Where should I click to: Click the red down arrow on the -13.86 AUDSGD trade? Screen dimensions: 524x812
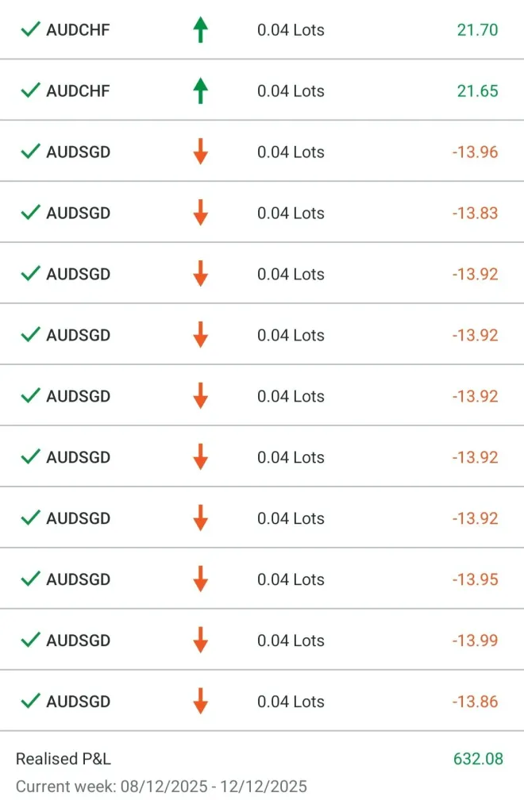coord(200,702)
